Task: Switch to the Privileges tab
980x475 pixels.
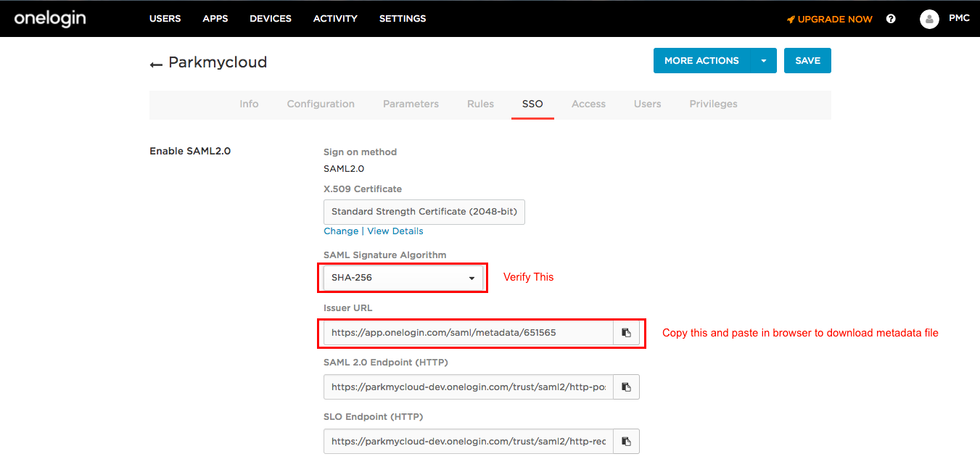Action: point(713,104)
